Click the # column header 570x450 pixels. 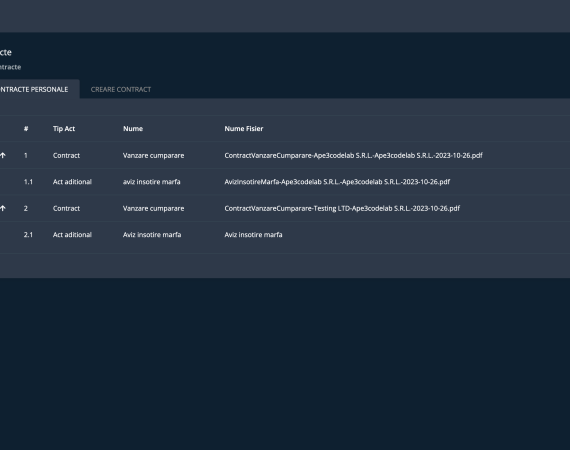[26, 129]
